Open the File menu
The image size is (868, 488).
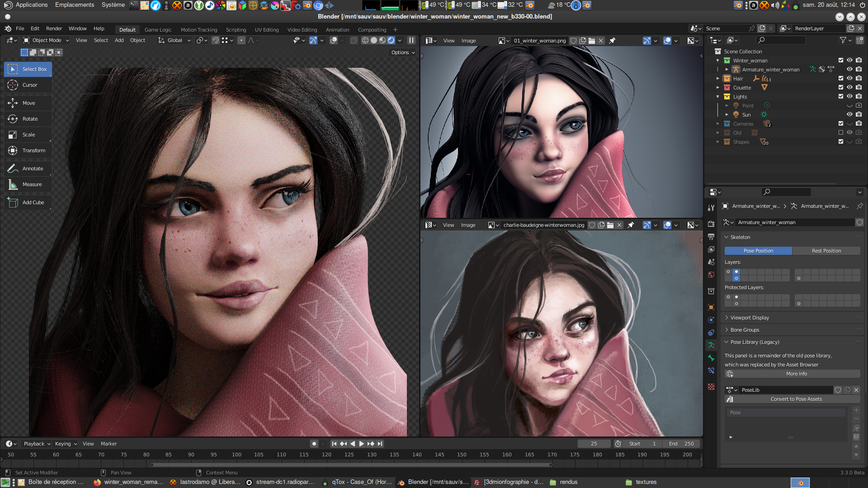[20, 28]
